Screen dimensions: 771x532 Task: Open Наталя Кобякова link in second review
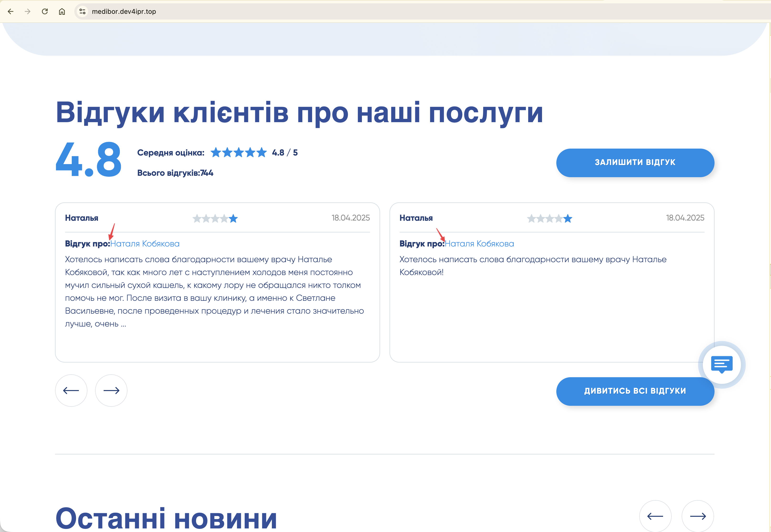[479, 244]
